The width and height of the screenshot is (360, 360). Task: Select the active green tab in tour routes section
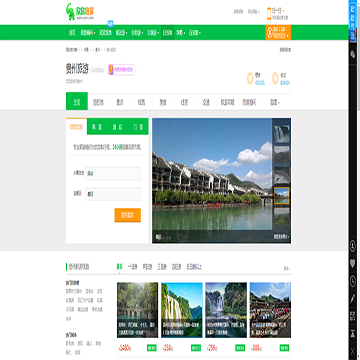click(119, 267)
